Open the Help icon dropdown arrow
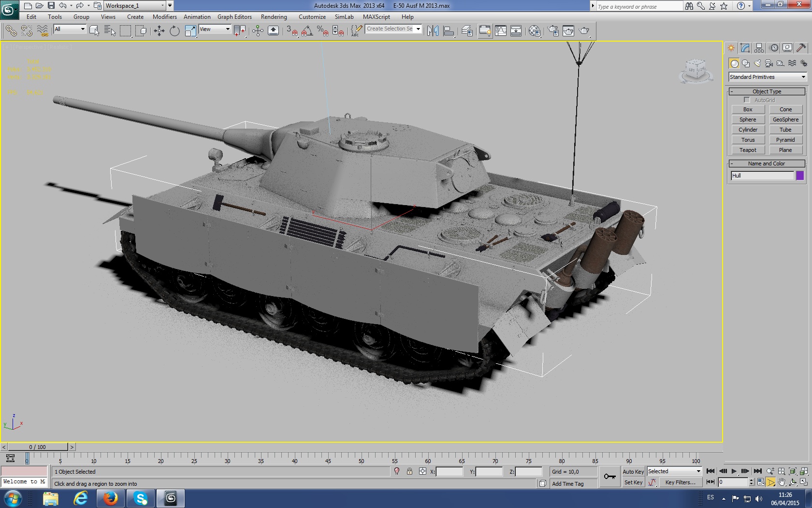 [750, 6]
